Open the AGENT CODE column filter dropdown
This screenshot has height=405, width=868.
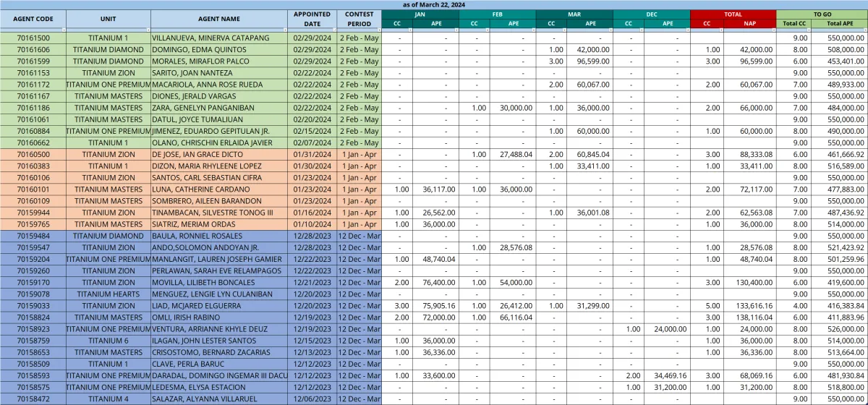[x=64, y=30]
